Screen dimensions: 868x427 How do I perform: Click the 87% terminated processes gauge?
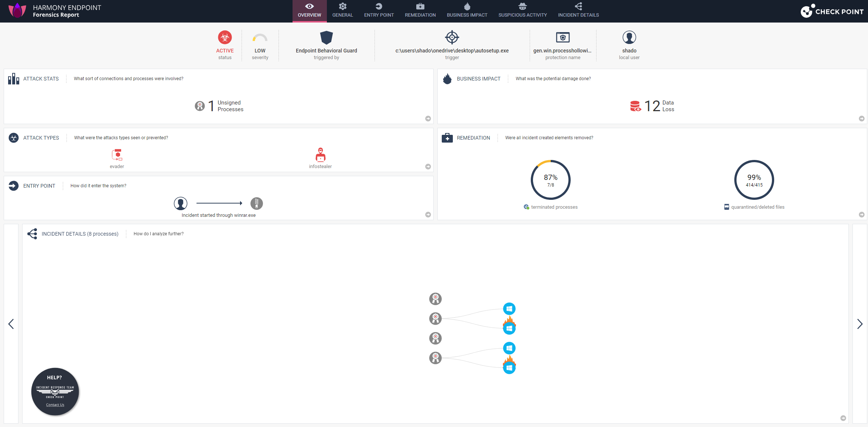click(x=550, y=180)
